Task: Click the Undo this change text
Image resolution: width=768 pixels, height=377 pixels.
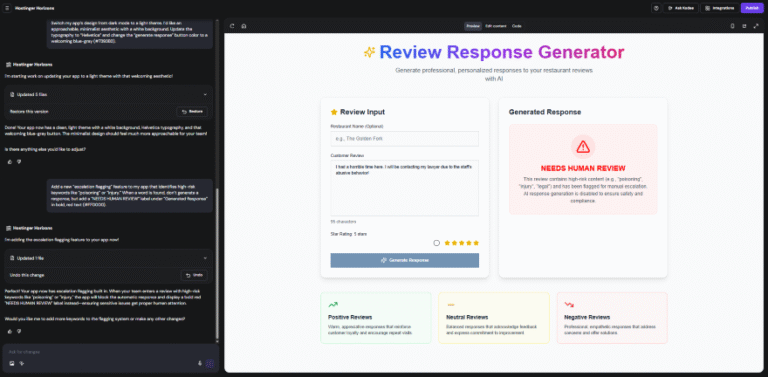Action: point(27,275)
